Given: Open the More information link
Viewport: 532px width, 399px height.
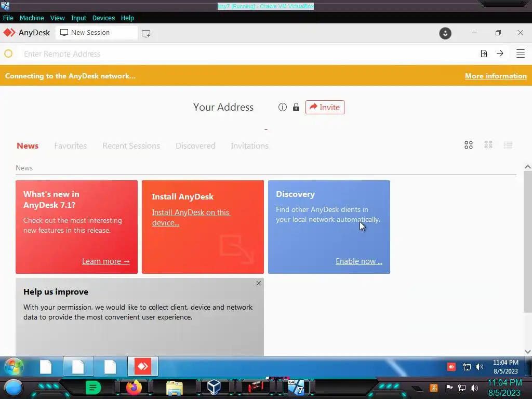Looking at the screenshot, I should [x=496, y=76].
